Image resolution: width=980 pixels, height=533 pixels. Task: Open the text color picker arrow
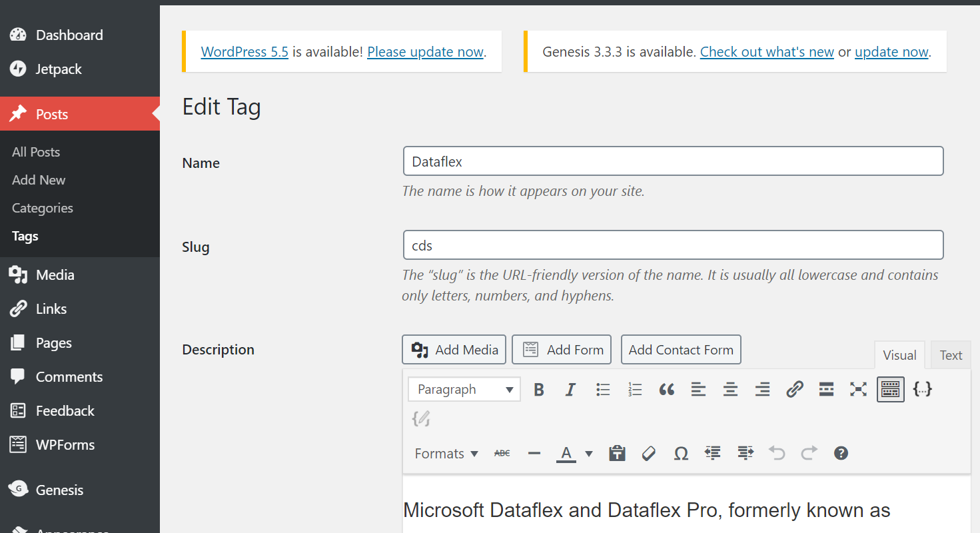coord(589,454)
